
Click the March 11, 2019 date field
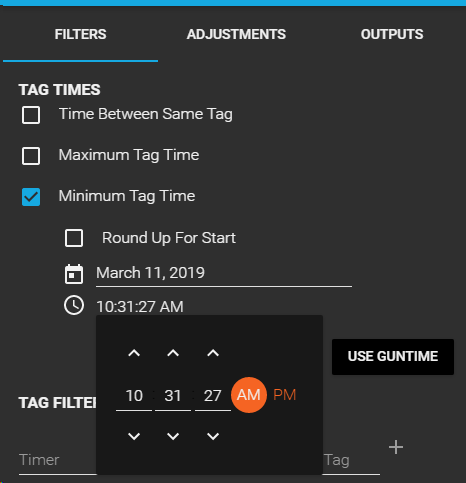224,274
